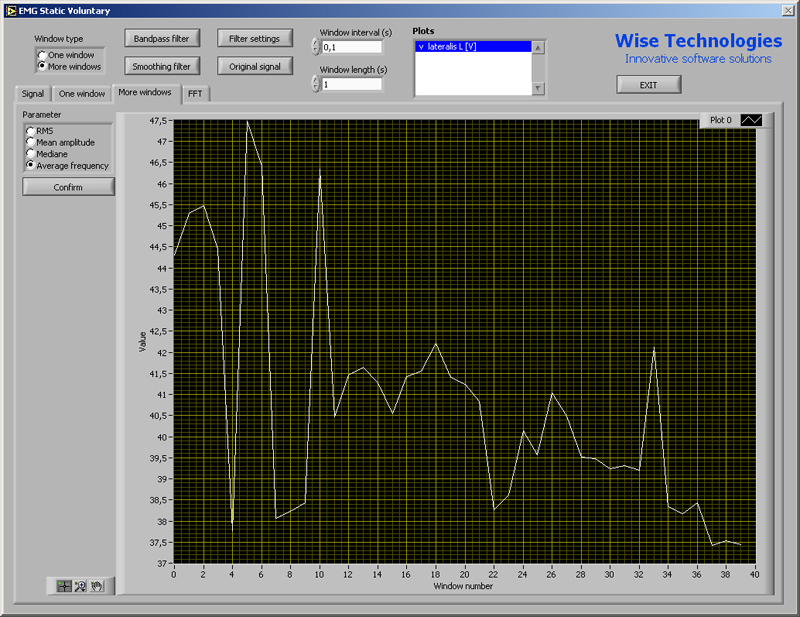This screenshot has height=617, width=800.
Task: Click the Wise Technologies logo text
Action: (x=698, y=40)
